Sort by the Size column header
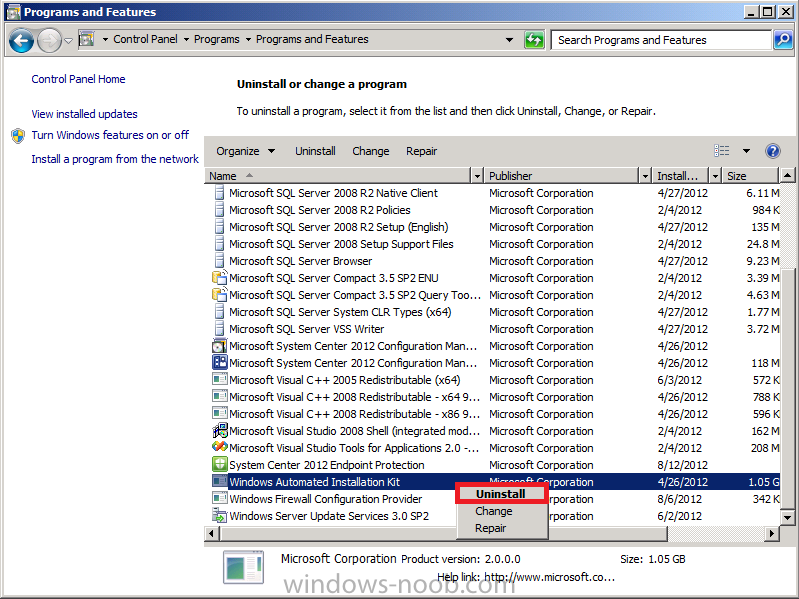The height and width of the screenshot is (599, 799). pyautogui.click(x=750, y=176)
